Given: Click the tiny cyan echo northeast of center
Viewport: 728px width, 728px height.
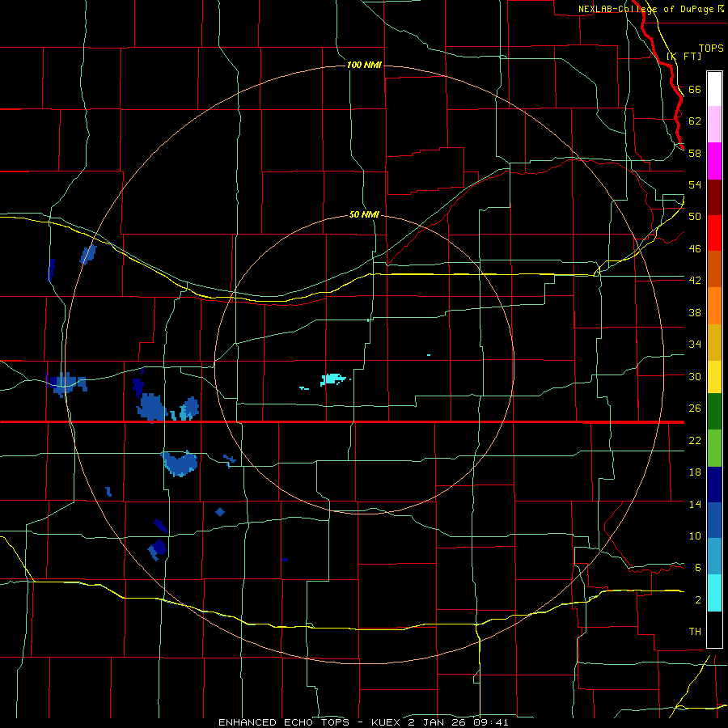Looking at the screenshot, I should pyautogui.click(x=429, y=355).
